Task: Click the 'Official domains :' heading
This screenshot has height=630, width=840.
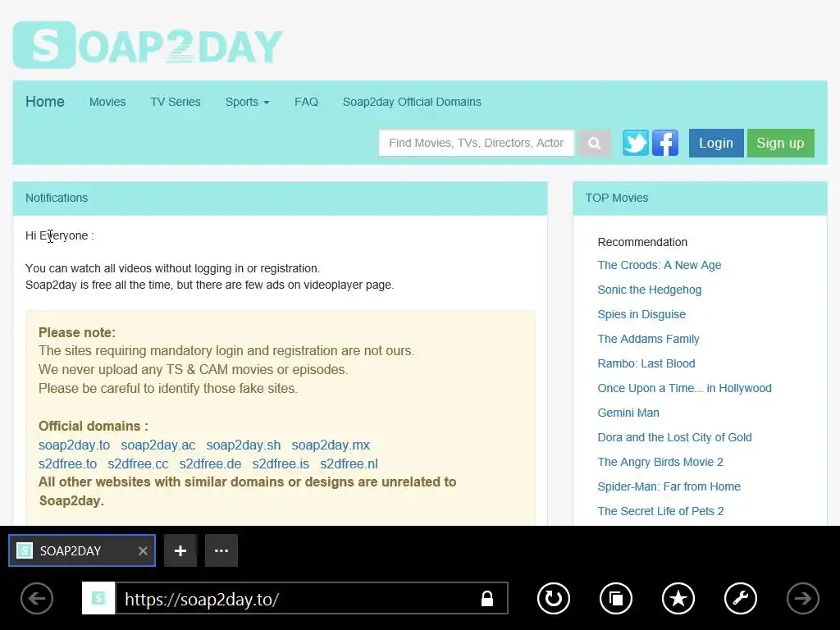Action: click(94, 427)
